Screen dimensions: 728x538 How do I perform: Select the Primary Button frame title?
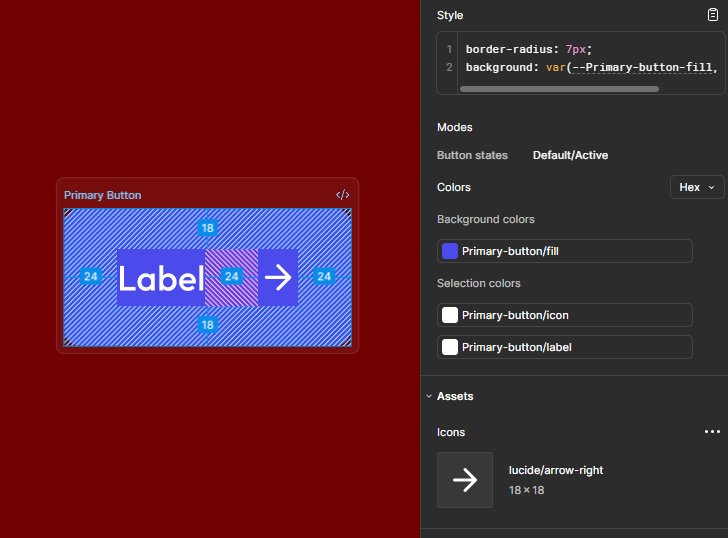pos(103,195)
